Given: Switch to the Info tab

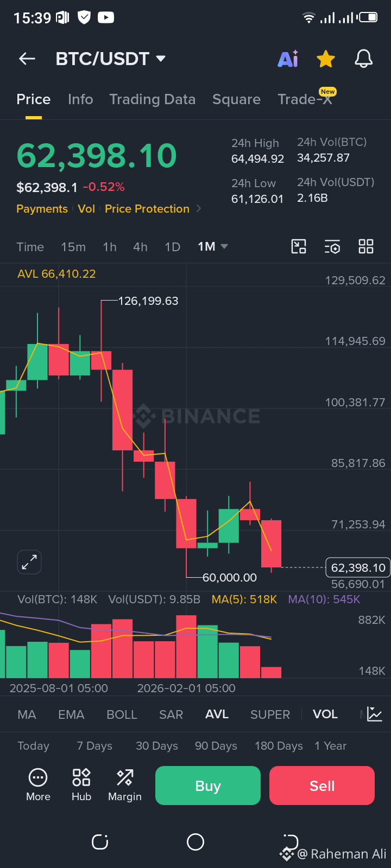Looking at the screenshot, I should (80, 99).
